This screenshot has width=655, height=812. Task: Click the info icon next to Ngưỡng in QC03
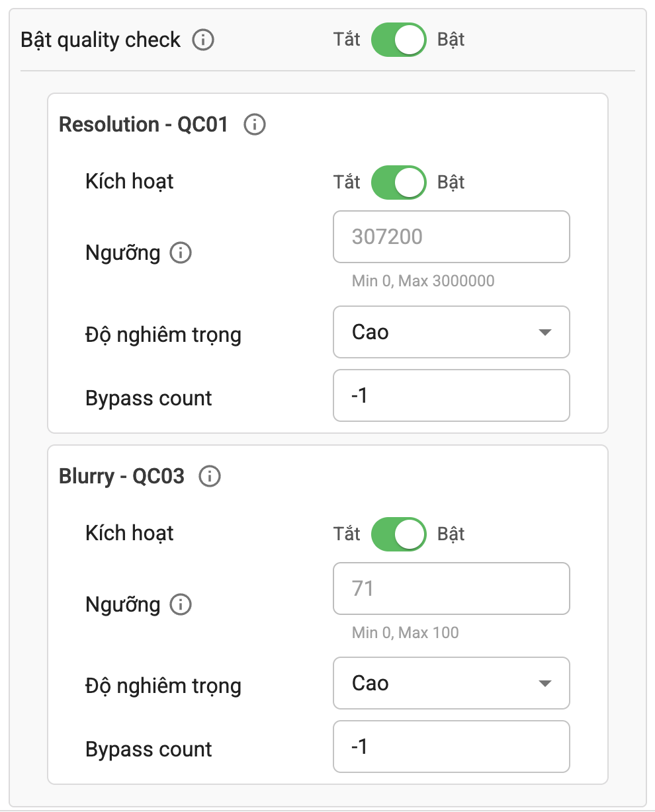point(180,604)
